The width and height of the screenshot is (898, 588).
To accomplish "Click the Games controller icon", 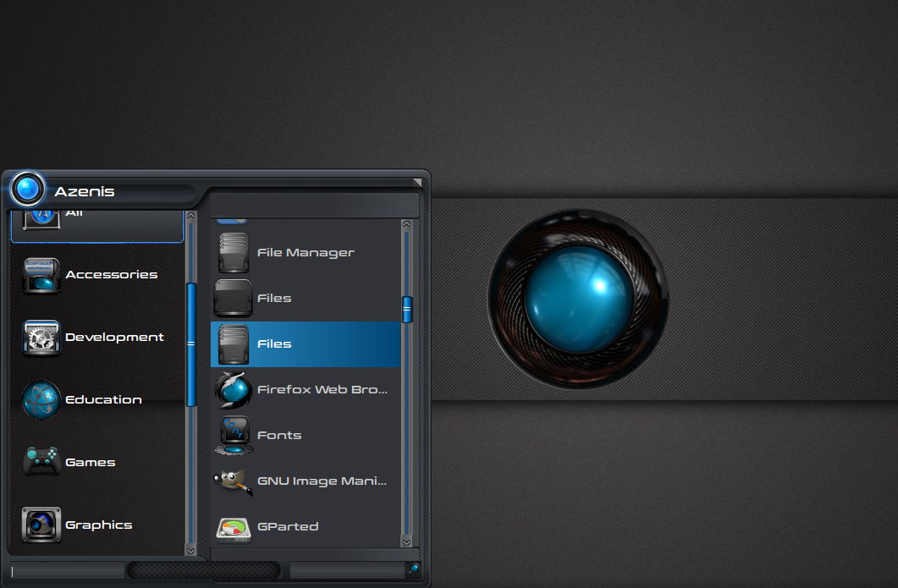I will pos(41,462).
